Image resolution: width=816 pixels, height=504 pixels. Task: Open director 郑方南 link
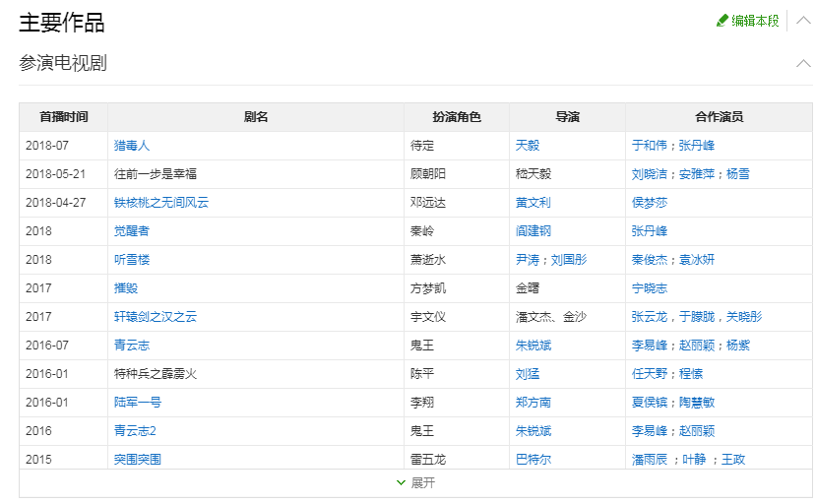point(533,403)
